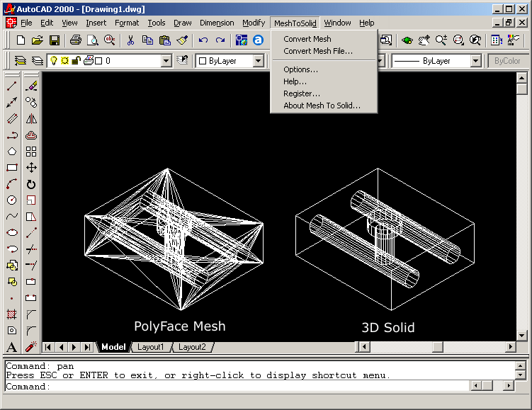The width and height of the screenshot is (532, 410).
Task: Choose the Move tool icon
Action: point(31,168)
